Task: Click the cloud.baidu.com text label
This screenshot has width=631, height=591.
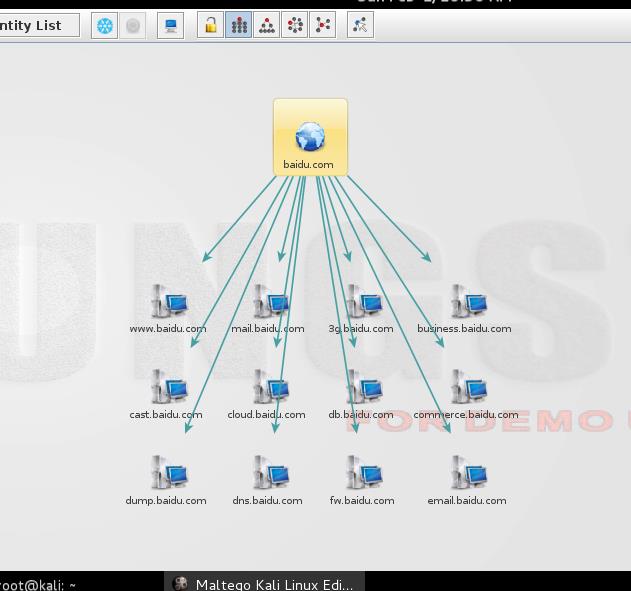Action: (x=266, y=414)
